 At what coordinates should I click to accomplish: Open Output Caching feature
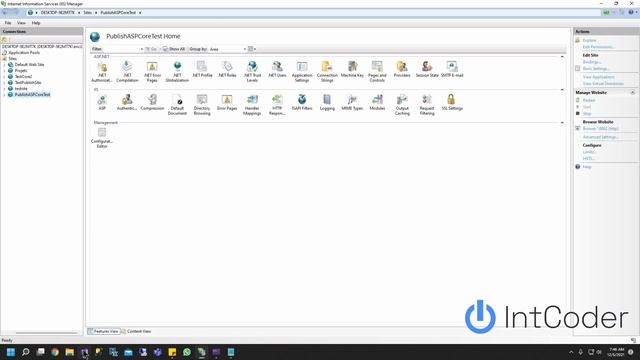point(402,104)
